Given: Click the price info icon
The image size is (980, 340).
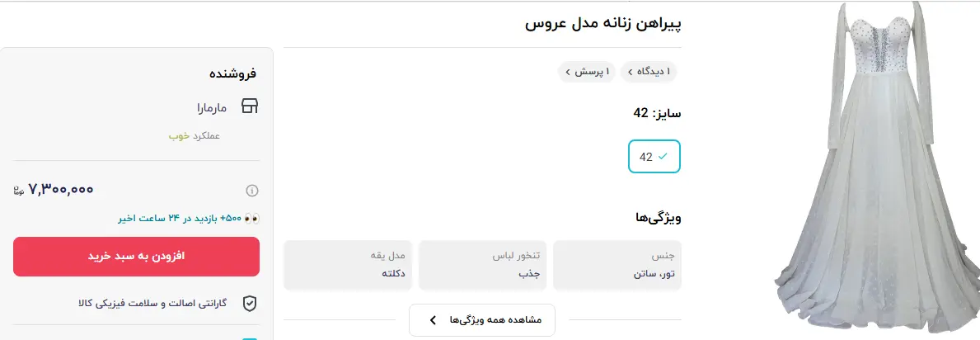Looking at the screenshot, I should click(x=252, y=191).
